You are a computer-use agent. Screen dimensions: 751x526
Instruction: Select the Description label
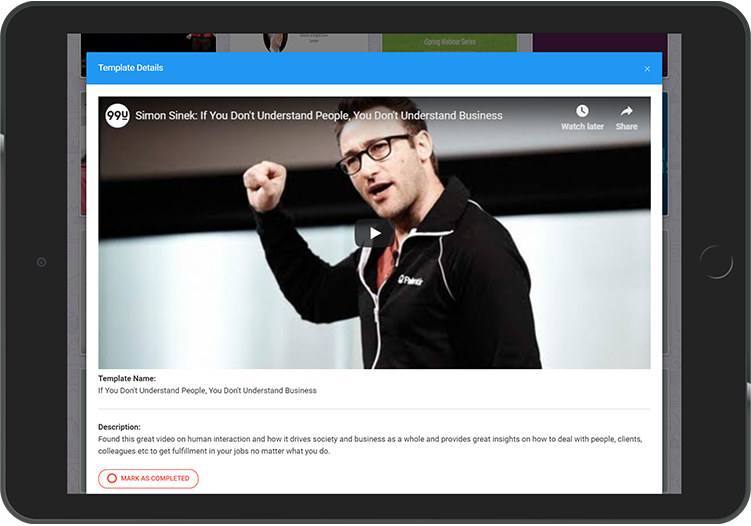point(119,427)
